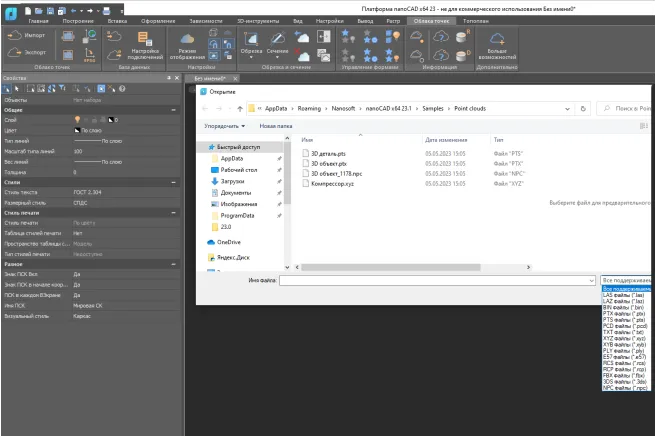Click the open folder icon in quick access

39,10
